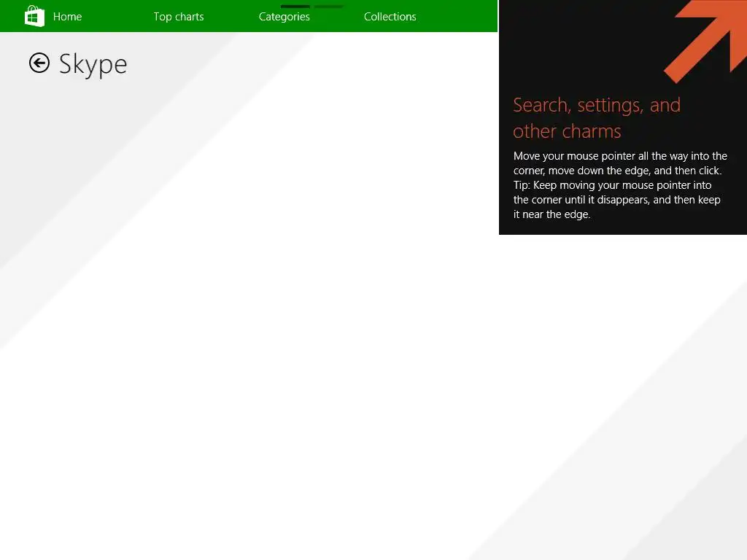Screen dimensions: 747x560
Task: Go back using the arrow beside Skype
Action: pyautogui.click(x=39, y=63)
